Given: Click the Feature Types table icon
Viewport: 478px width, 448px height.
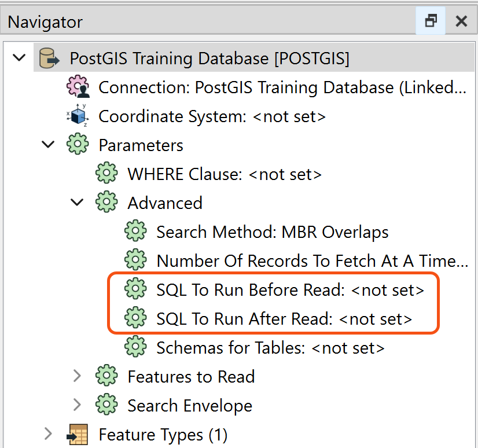Looking at the screenshot, I should pos(78,435).
